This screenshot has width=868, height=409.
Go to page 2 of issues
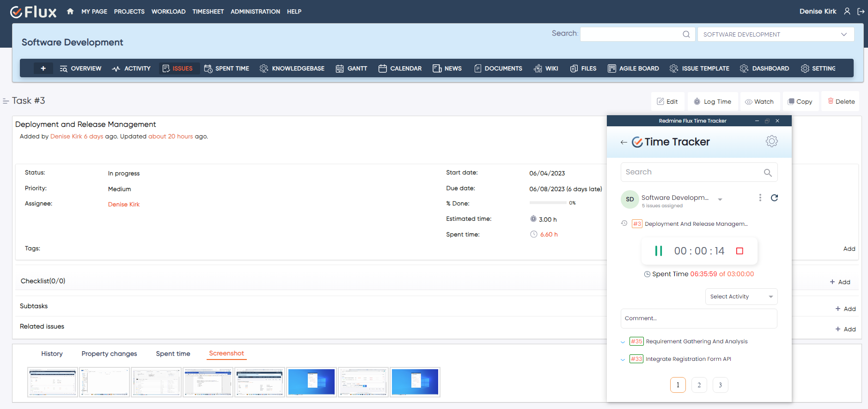click(x=699, y=385)
